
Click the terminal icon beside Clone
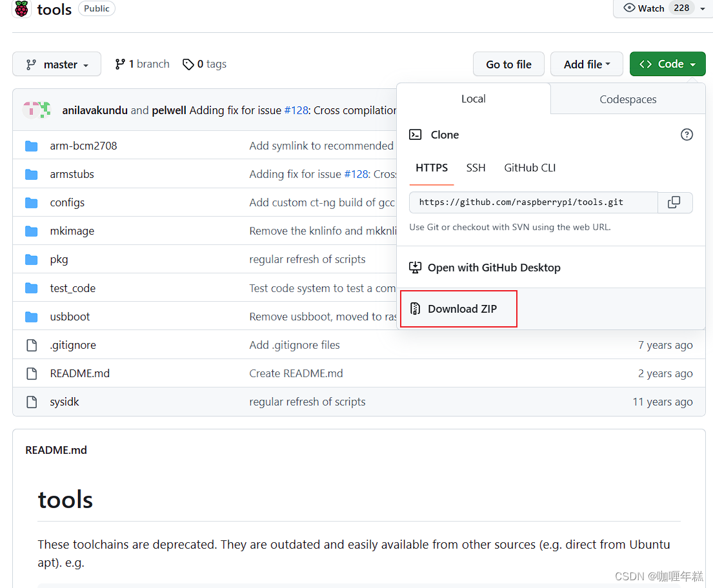click(415, 135)
